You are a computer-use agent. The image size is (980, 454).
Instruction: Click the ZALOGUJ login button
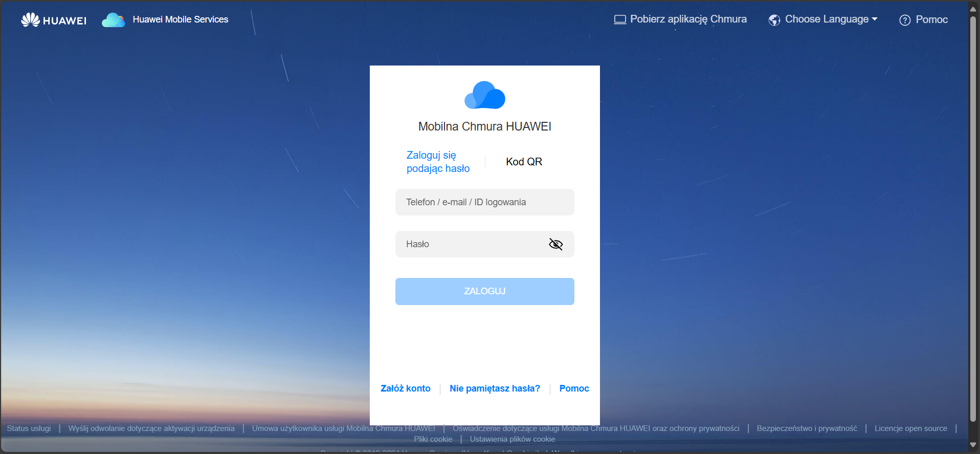(x=485, y=291)
